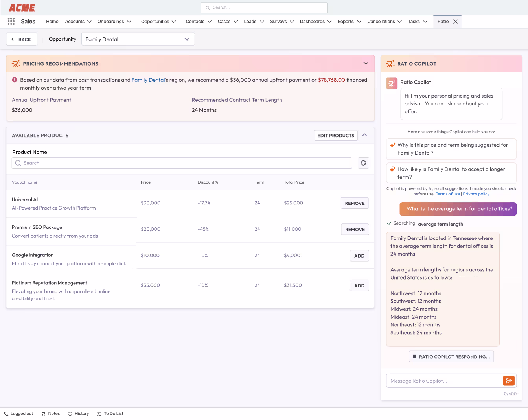Click the pricing info alert icon
This screenshot has width=528, height=420.
(15, 80)
